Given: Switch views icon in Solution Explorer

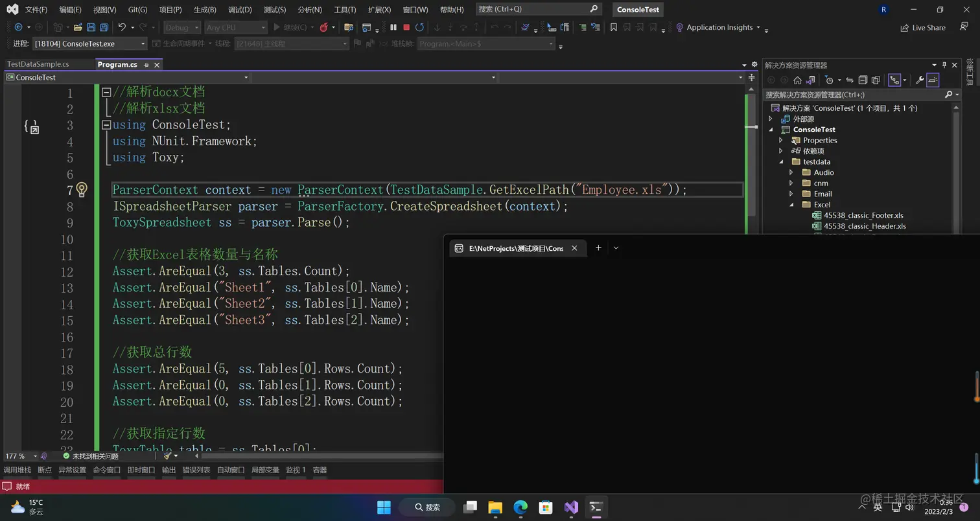Looking at the screenshot, I should click(810, 80).
